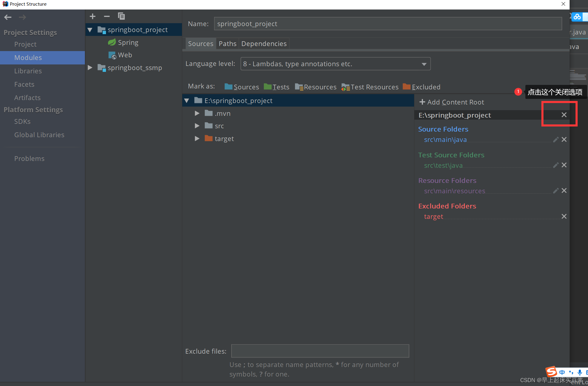This screenshot has height=386, width=588.
Task: Remove src\test\java folder with X
Action: tap(564, 165)
